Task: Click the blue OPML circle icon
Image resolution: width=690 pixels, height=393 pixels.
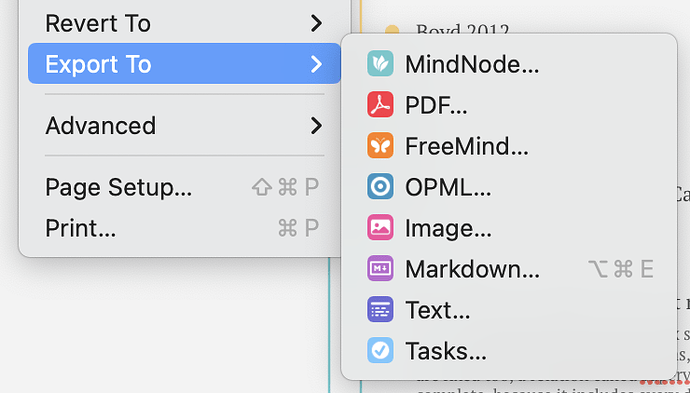Action: [x=380, y=186]
